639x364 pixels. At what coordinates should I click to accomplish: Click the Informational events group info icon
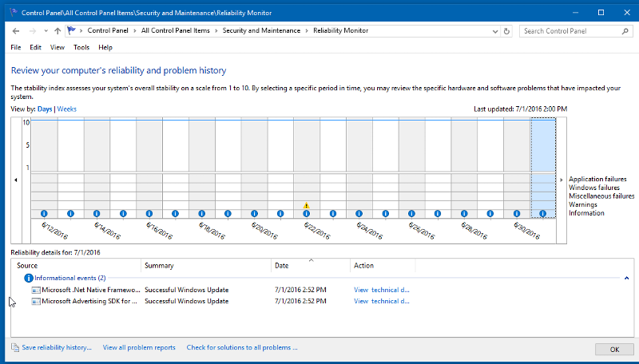[x=29, y=278]
